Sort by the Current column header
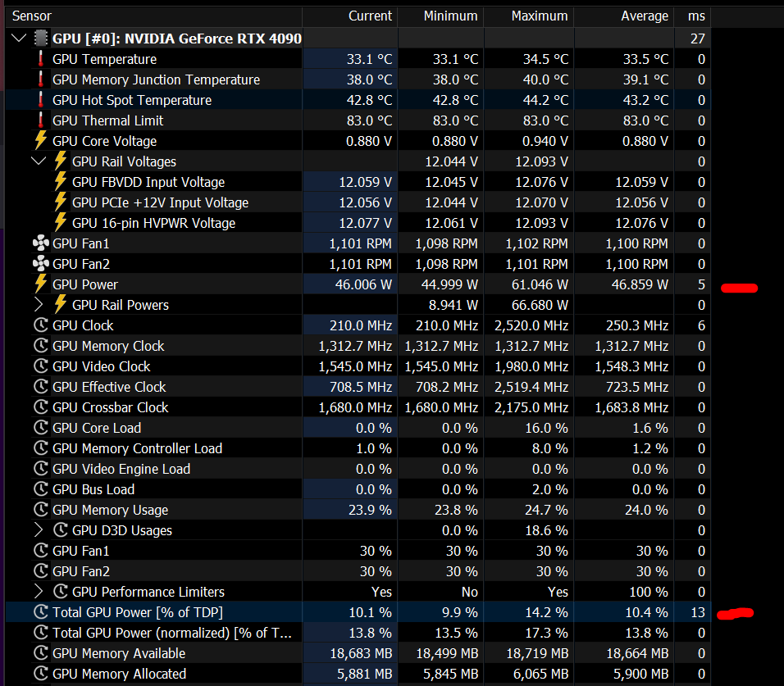The height and width of the screenshot is (686, 784). pyautogui.click(x=350, y=16)
